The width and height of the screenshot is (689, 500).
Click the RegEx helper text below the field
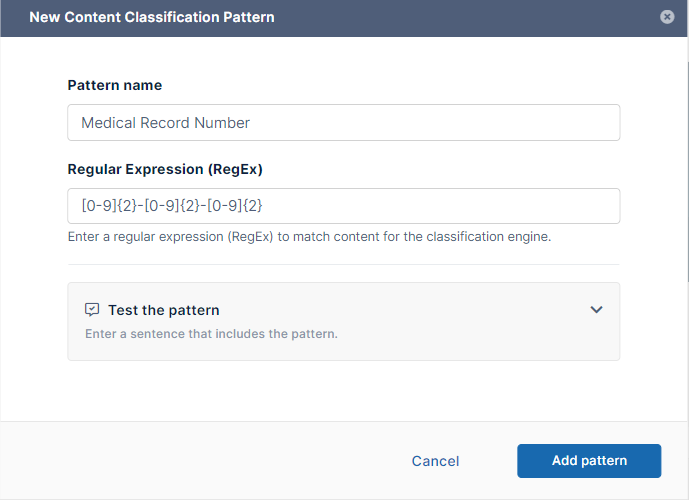pos(309,237)
